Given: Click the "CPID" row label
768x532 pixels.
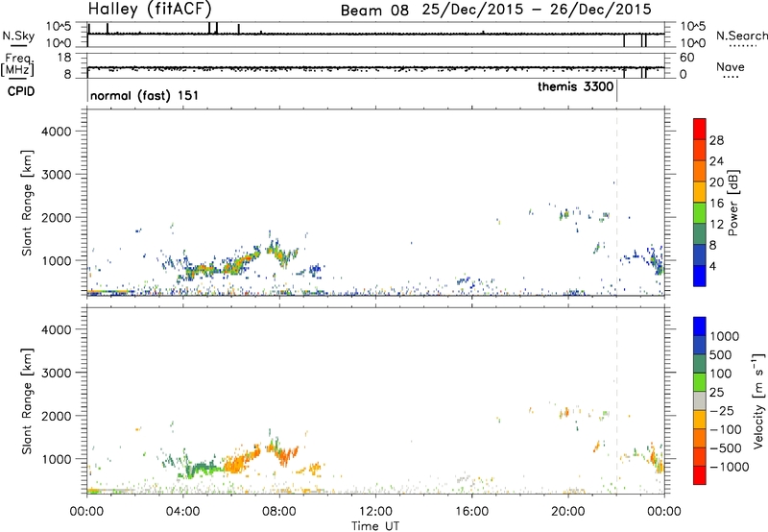Looking at the screenshot, I should tap(21, 91).
